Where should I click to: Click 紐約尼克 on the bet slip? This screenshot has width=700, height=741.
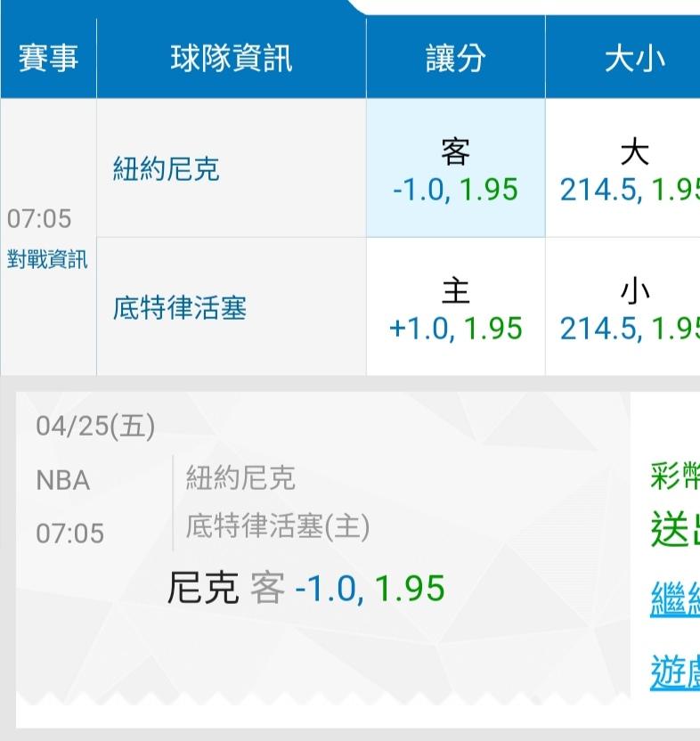pos(240,479)
